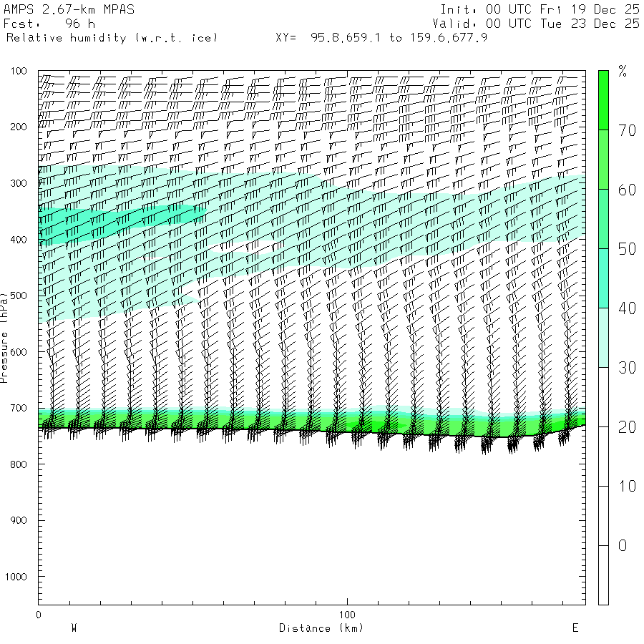Click the 700 hPa pressure axis label
The width and height of the screenshot is (644, 644).
[19, 409]
